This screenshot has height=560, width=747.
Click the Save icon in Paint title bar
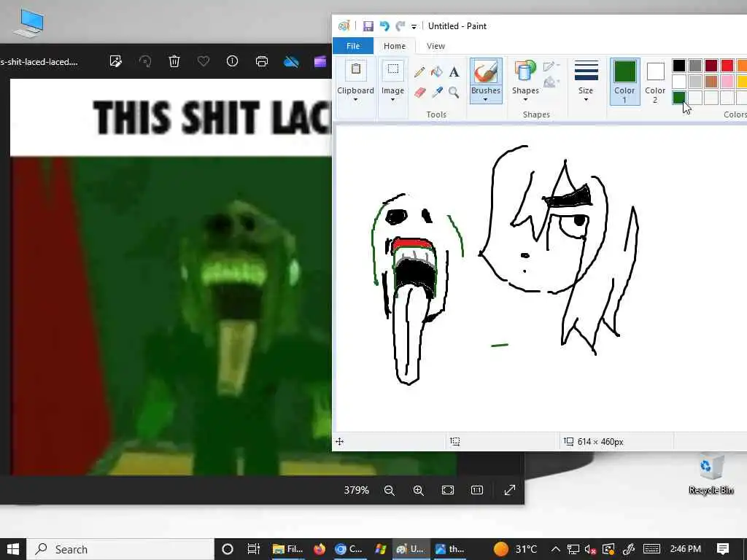click(x=368, y=26)
